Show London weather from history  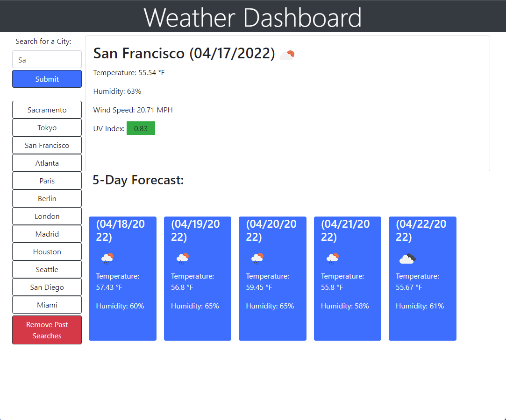47,216
